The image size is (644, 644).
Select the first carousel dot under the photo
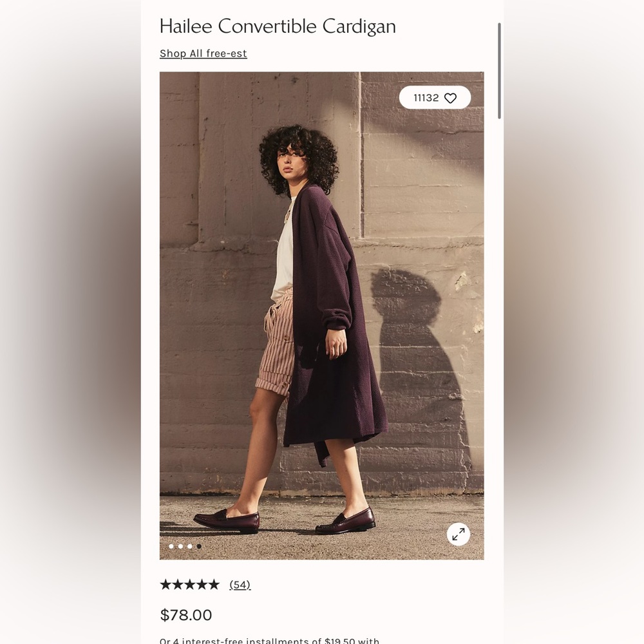point(171,546)
